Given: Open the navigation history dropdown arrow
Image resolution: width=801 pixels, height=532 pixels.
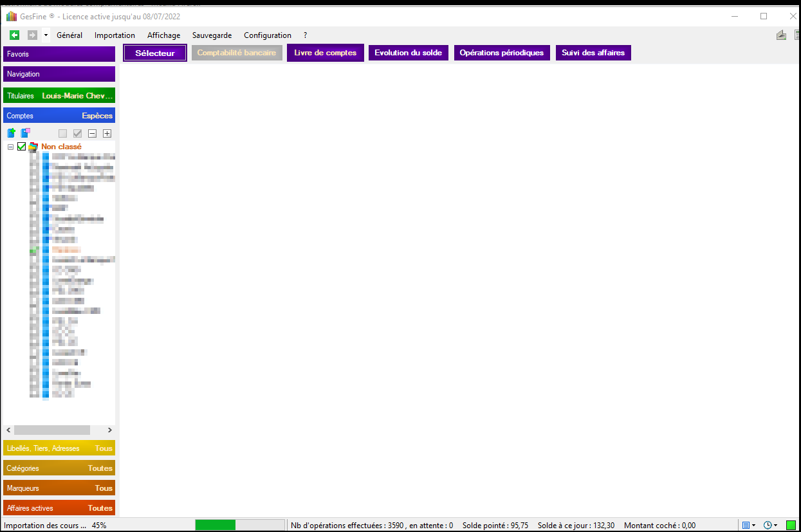Looking at the screenshot, I should pos(46,35).
